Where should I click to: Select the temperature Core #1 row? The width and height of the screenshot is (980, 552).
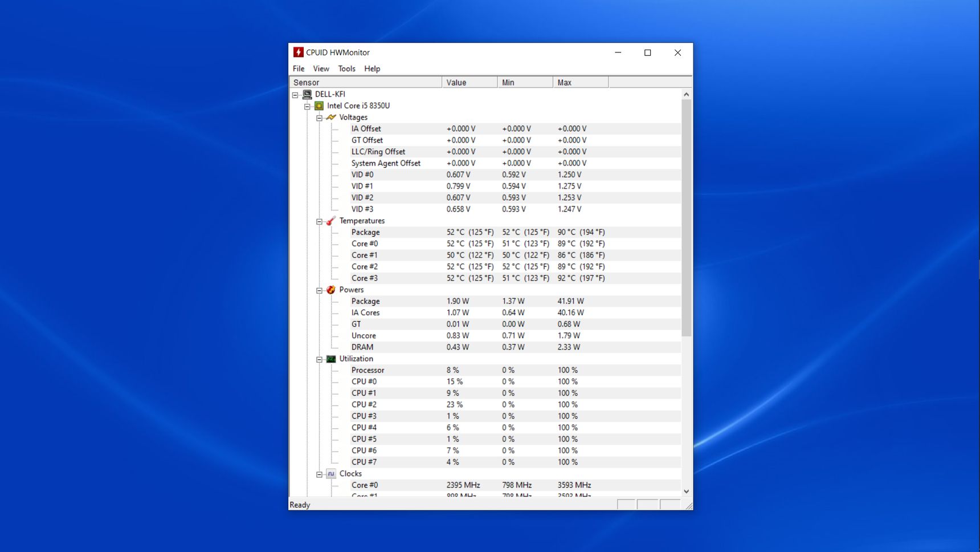tap(515, 255)
